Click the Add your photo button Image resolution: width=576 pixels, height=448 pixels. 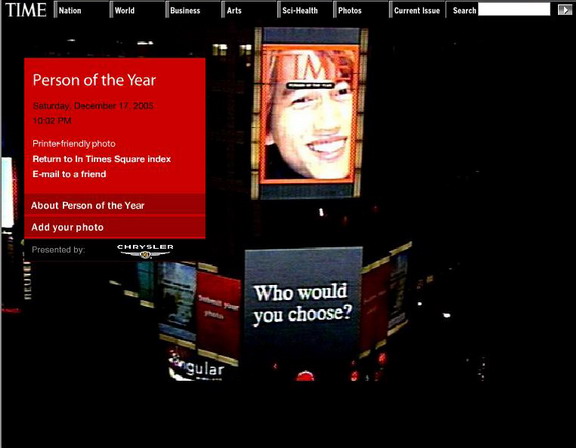click(115, 227)
